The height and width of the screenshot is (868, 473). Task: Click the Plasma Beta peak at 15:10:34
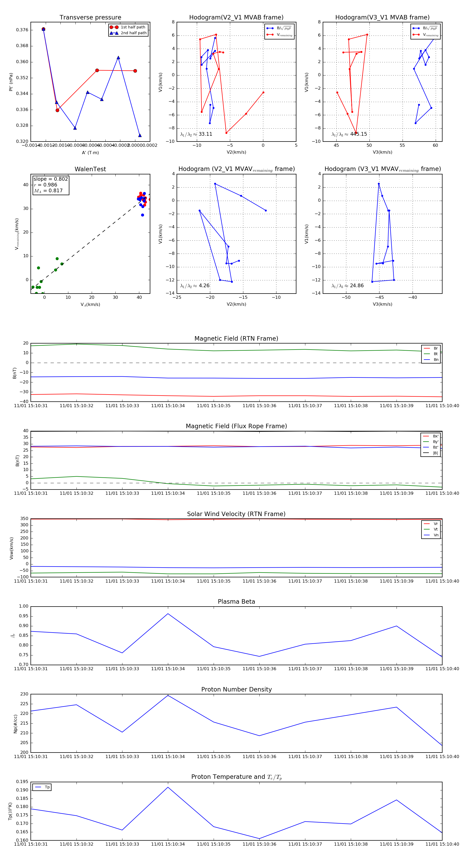click(x=168, y=614)
